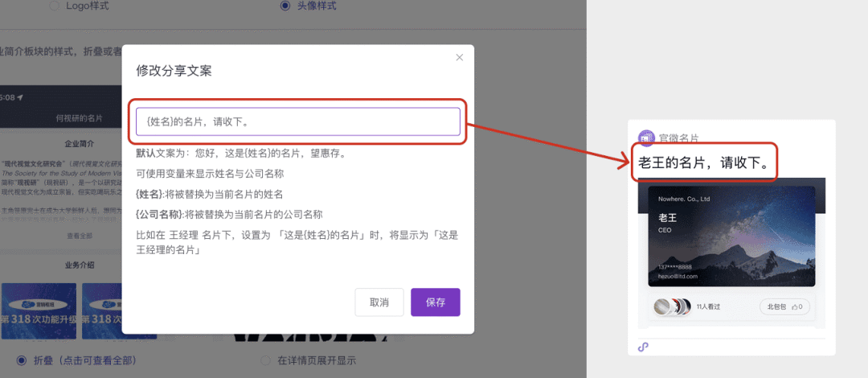Click the {公司名称} variable description line
The image size is (868, 378).
(229, 215)
